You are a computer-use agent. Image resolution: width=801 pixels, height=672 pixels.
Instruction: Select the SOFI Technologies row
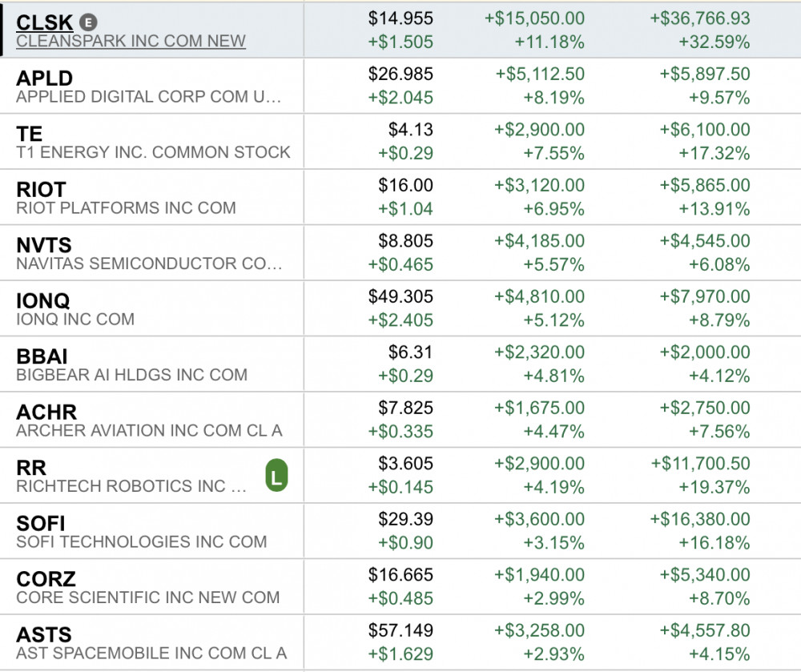coord(152,531)
